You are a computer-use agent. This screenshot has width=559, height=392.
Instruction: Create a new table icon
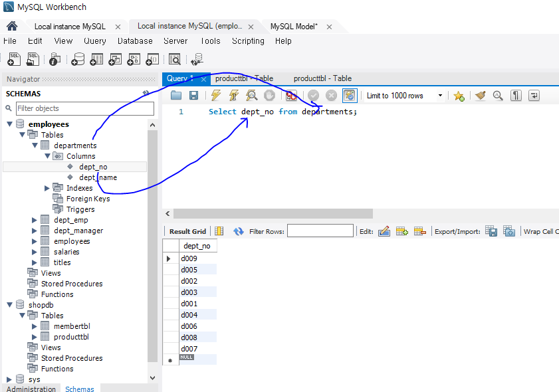click(96, 60)
